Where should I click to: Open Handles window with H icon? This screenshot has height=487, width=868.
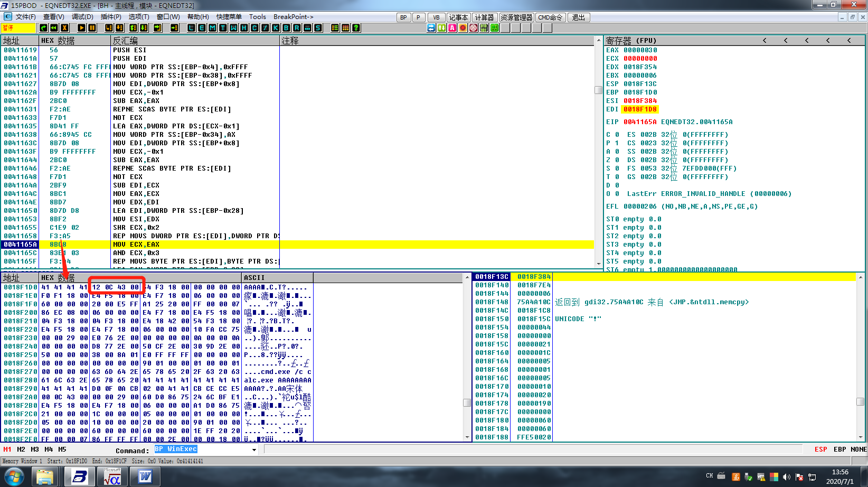pyautogui.click(x=244, y=28)
